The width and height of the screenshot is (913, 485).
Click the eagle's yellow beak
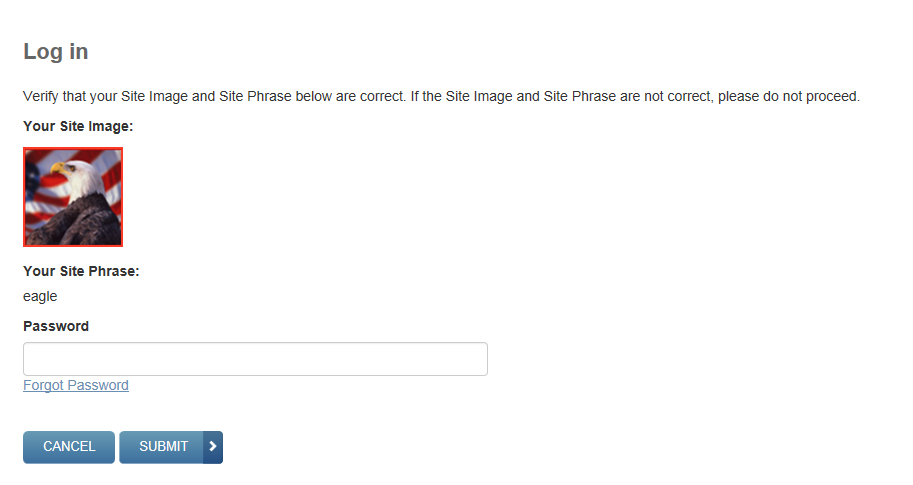[x=57, y=168]
